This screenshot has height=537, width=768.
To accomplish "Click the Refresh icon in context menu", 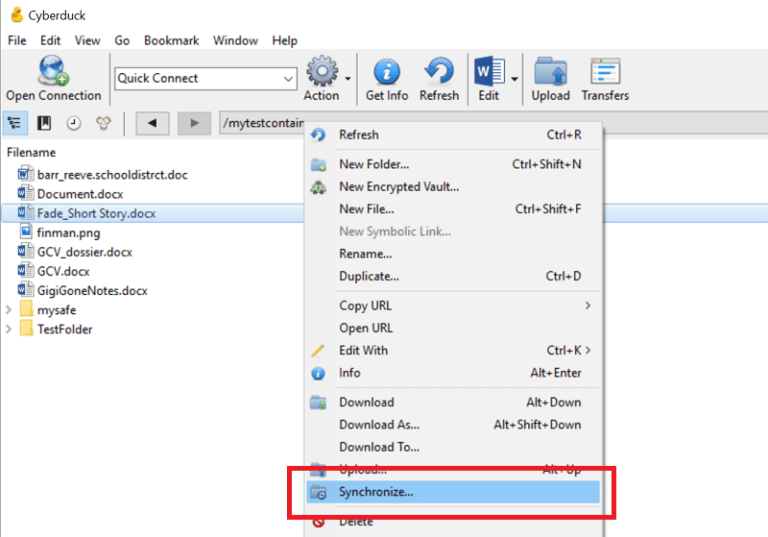I will point(318,135).
